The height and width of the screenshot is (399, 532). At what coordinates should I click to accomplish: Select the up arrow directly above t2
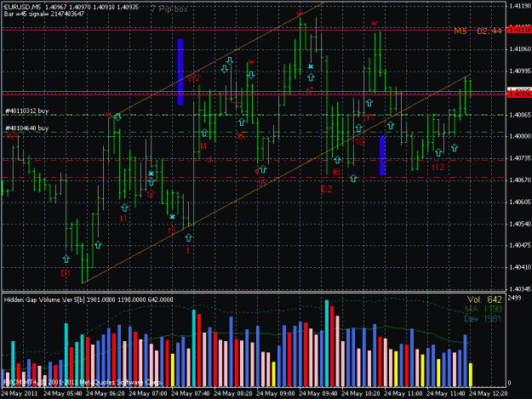151,182
